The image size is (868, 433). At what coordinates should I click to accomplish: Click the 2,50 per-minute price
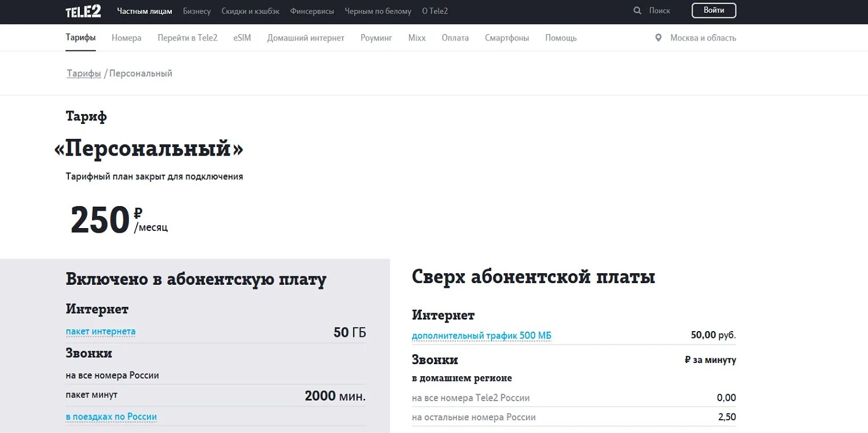pos(726,417)
